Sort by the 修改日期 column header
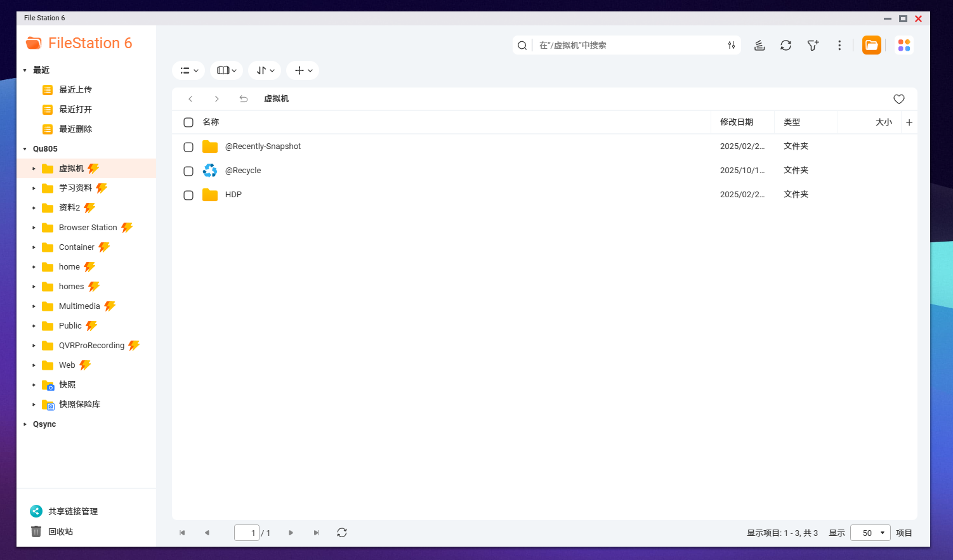The width and height of the screenshot is (953, 560). coord(737,122)
